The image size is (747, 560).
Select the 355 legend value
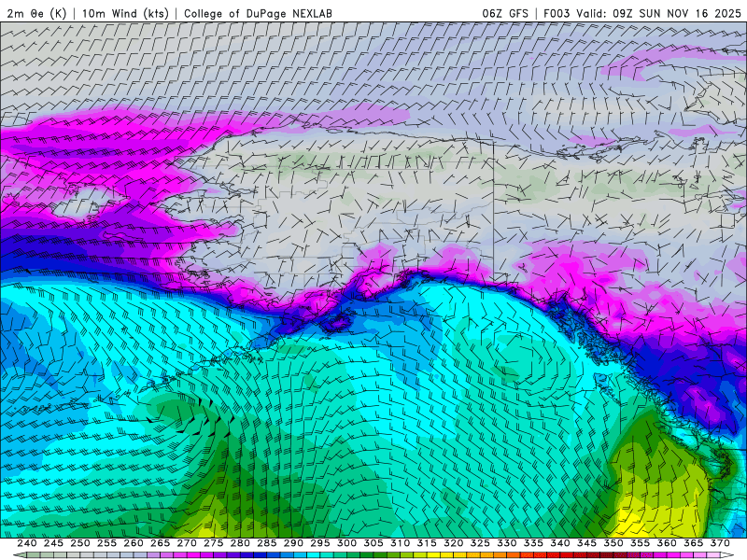pyautogui.click(x=641, y=543)
